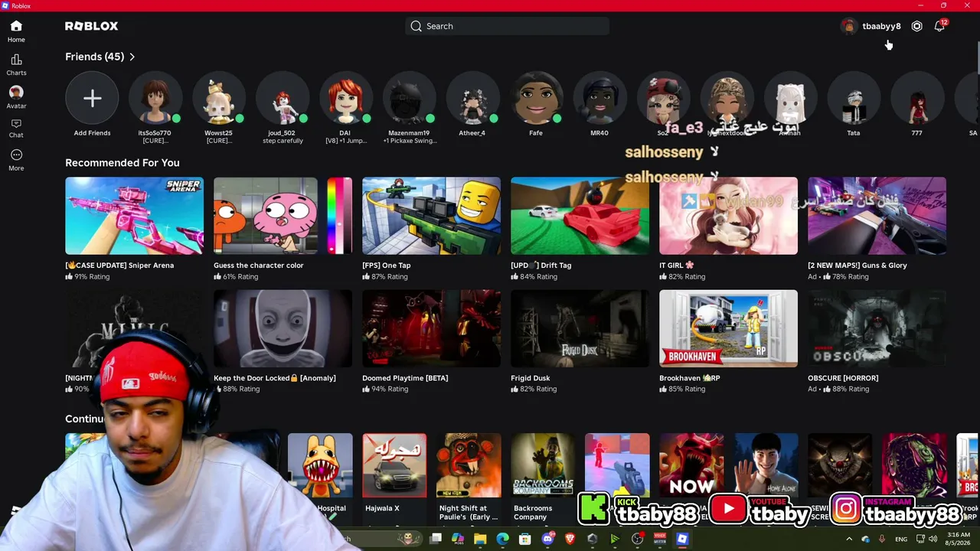Open network settings in system tray
This screenshot has height=551, width=980.
click(920, 539)
